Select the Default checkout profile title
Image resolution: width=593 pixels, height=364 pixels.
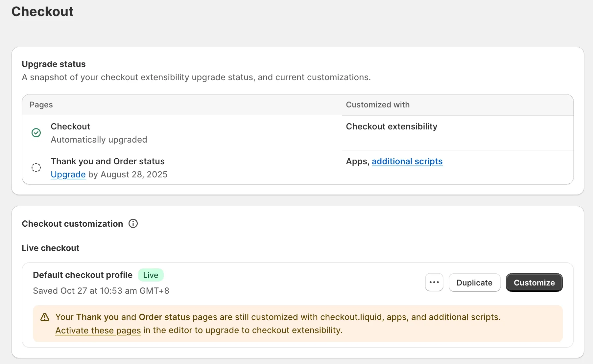click(83, 275)
